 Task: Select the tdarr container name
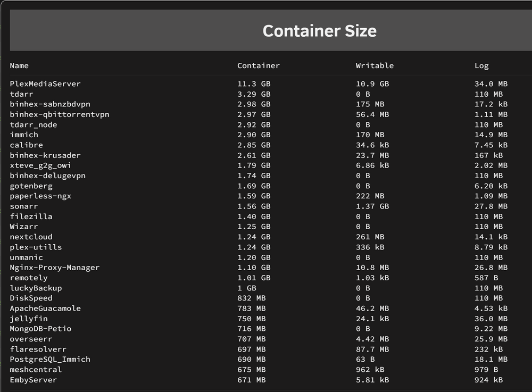tap(21, 94)
